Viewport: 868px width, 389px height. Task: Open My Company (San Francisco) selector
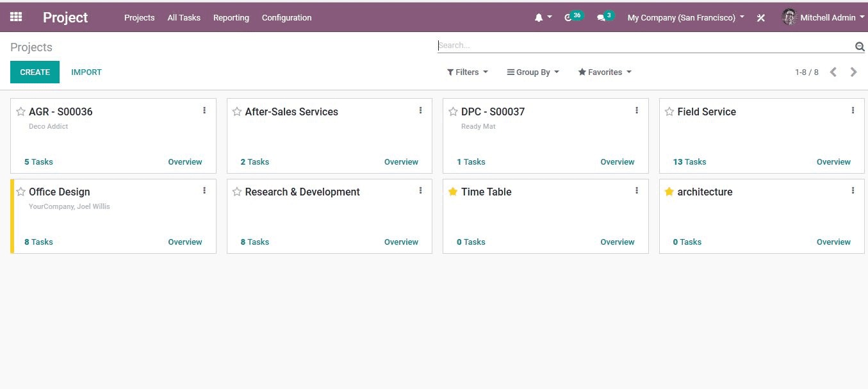click(685, 18)
